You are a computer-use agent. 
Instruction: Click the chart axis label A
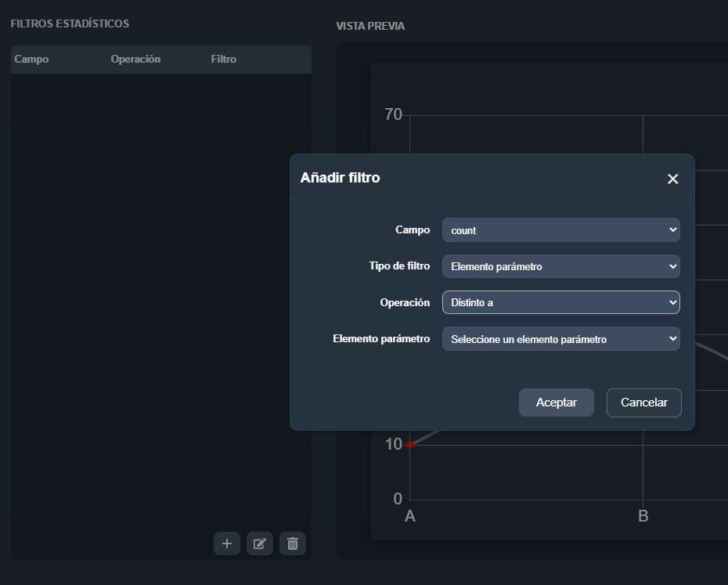(x=409, y=516)
